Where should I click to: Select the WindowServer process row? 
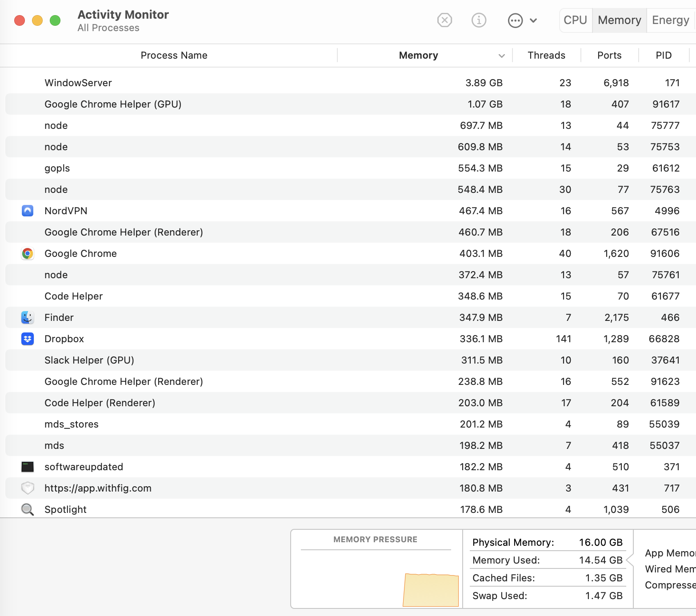click(267, 83)
